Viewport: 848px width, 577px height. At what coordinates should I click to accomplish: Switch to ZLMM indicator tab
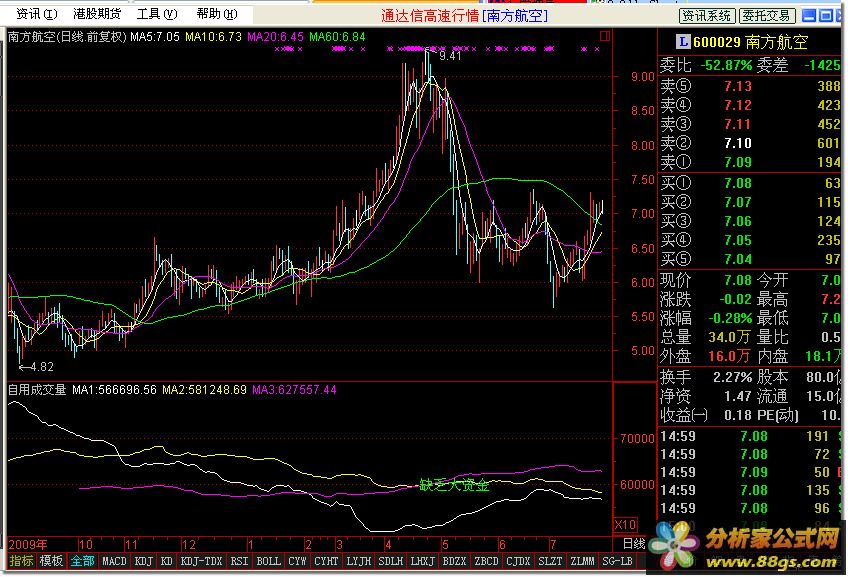[x=582, y=561]
